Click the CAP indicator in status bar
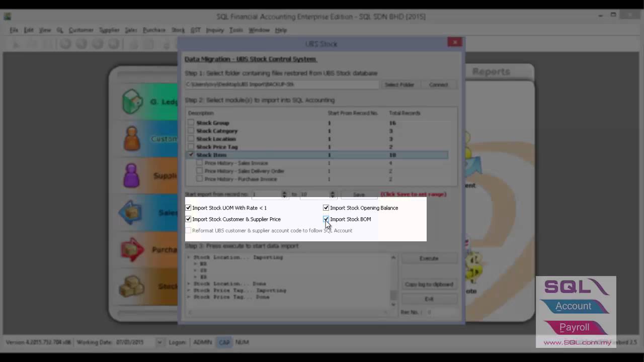The height and width of the screenshot is (362, 644). coord(224,342)
